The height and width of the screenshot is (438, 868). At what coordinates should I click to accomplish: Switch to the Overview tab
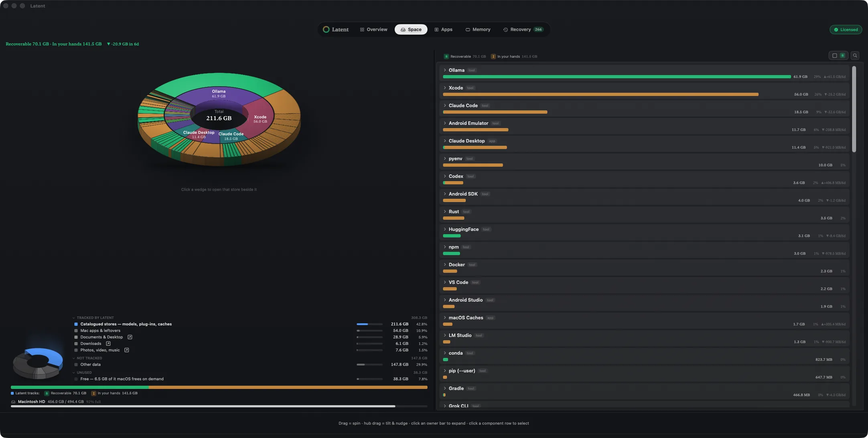(x=373, y=30)
